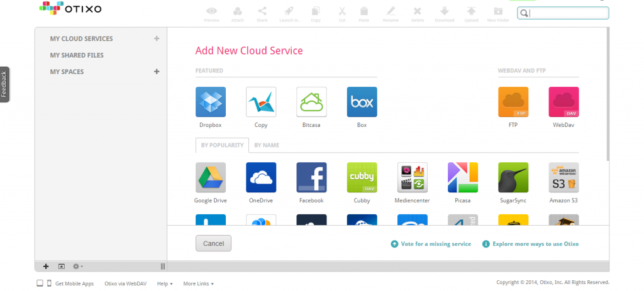The image size is (644, 291).
Task: Select the Bitcasa service icon
Action: point(311,102)
